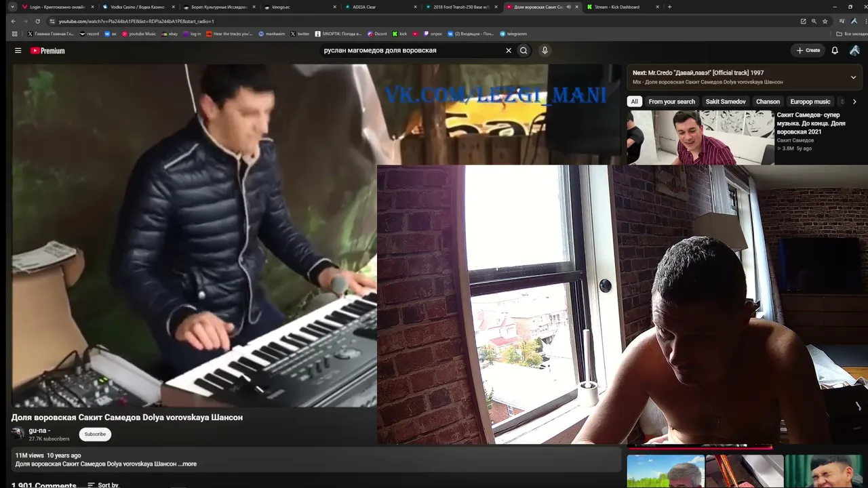Open the 'Hear the tracks you...' bookmark
This screenshot has height=488, width=868.
click(x=229, y=33)
